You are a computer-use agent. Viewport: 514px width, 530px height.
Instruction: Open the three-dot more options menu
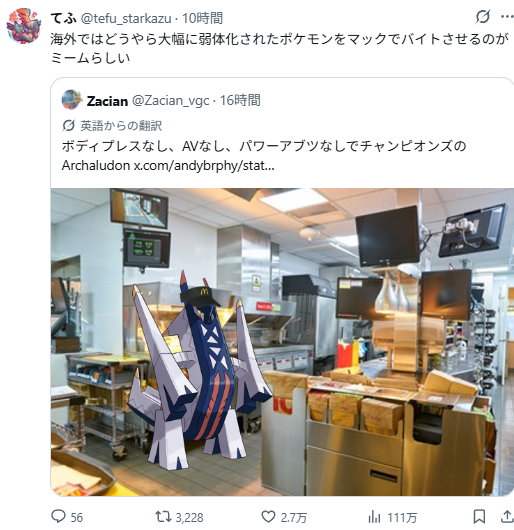click(x=507, y=17)
